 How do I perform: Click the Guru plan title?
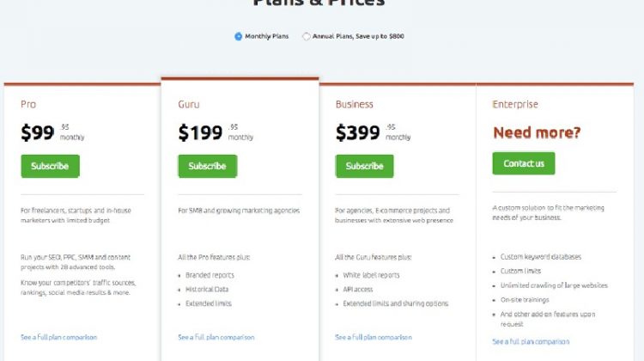[189, 104]
